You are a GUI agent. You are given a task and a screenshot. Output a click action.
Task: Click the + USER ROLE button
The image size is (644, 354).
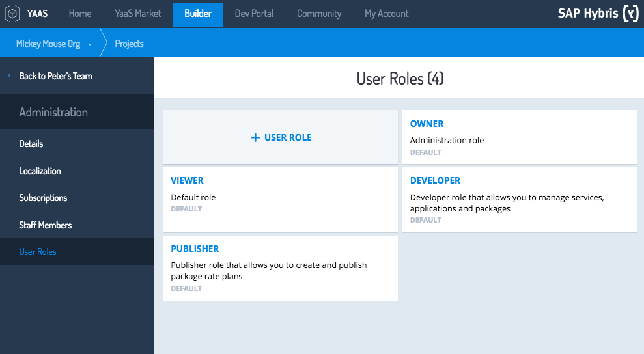(281, 137)
